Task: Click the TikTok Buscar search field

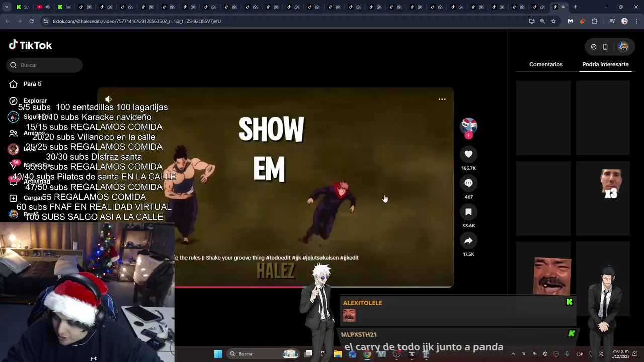Action: tap(44, 65)
